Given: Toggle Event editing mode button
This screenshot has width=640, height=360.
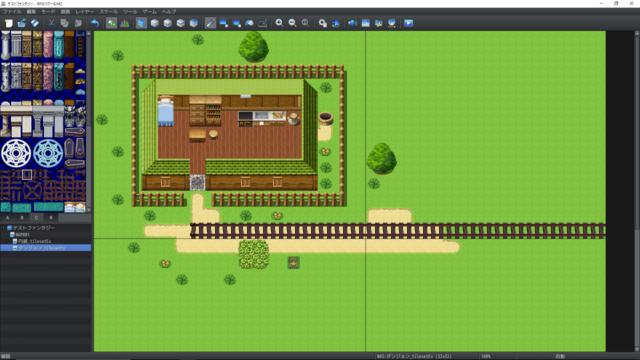Looking at the screenshot, I should point(124,23).
